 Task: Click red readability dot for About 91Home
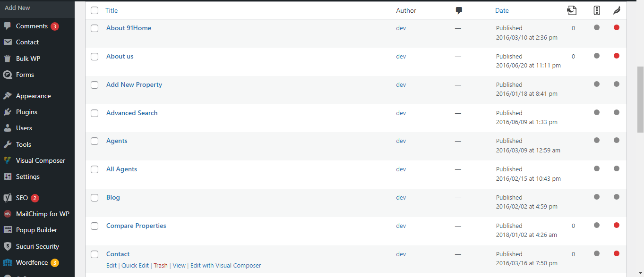(616, 28)
